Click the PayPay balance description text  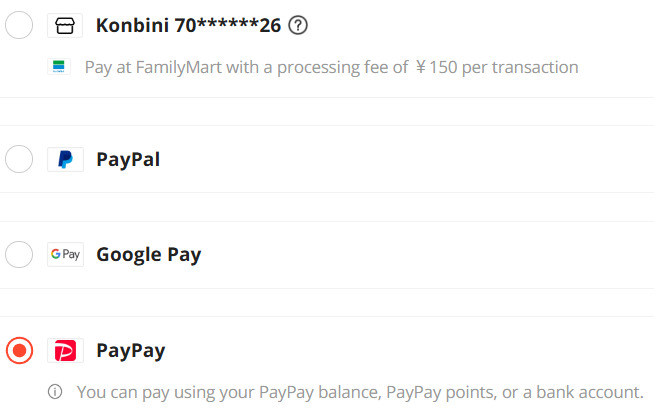[359, 391]
